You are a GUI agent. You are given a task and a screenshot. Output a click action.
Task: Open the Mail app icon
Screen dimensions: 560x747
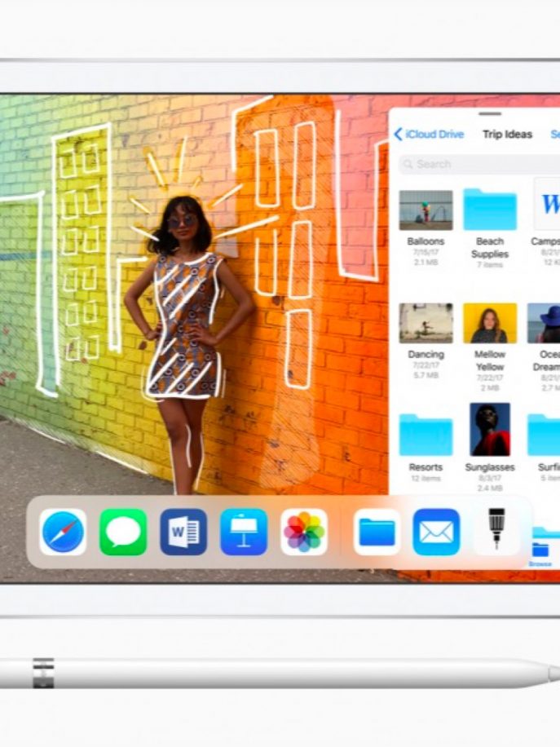click(437, 533)
